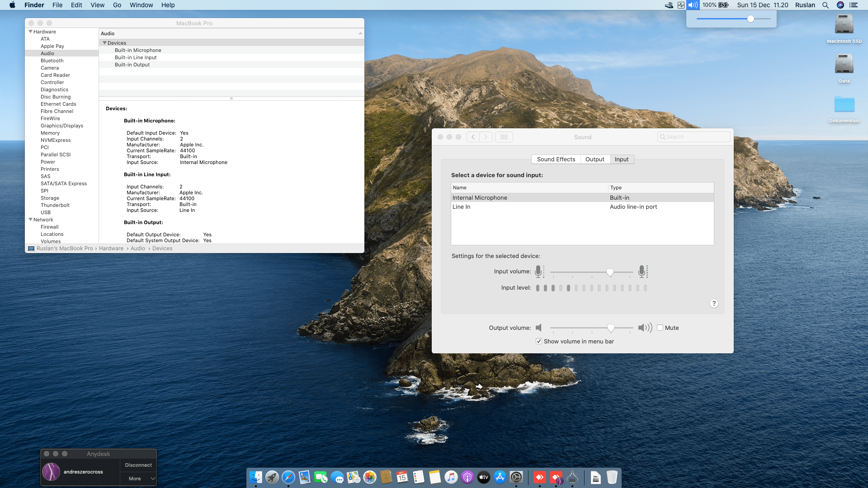Switch to the Output tab
This screenshot has width=868, height=488.
[x=594, y=160]
